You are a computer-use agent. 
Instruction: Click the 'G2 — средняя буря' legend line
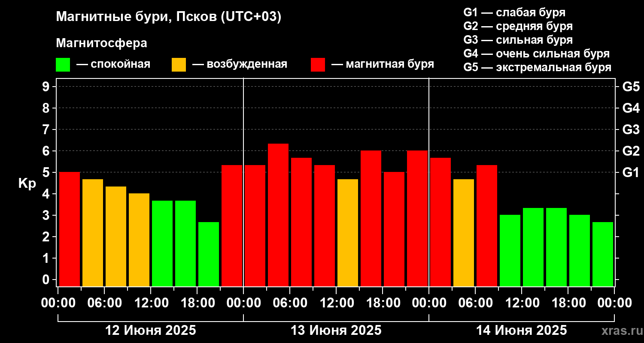pyautogui.click(x=518, y=26)
